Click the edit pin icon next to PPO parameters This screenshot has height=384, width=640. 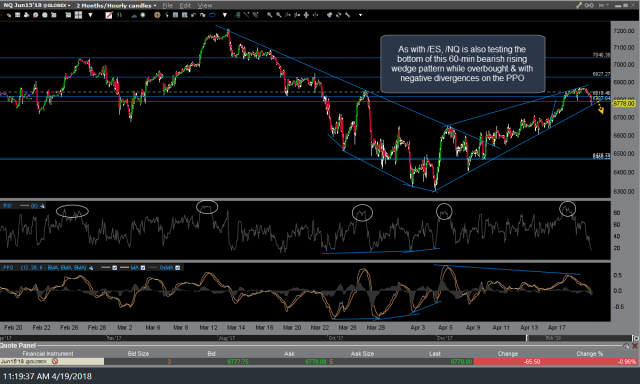tap(91, 268)
